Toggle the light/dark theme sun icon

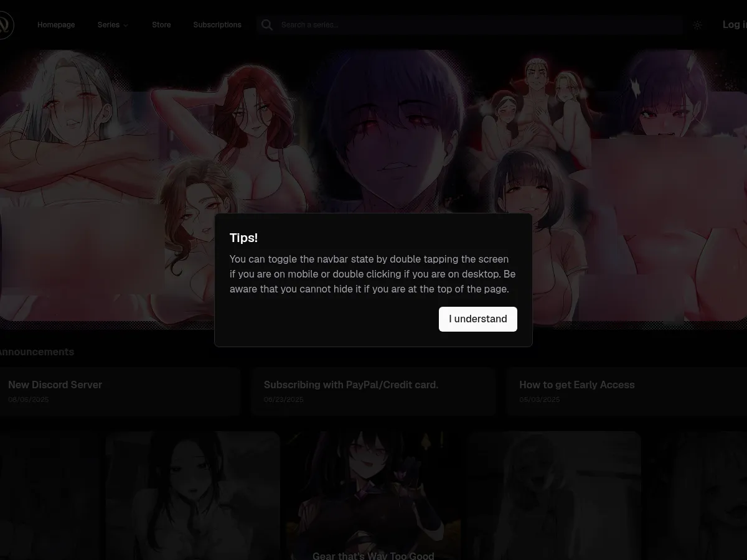tap(697, 26)
